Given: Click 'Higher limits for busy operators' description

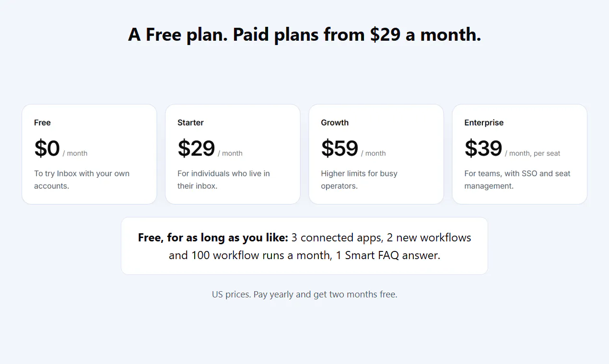Looking at the screenshot, I should (359, 180).
